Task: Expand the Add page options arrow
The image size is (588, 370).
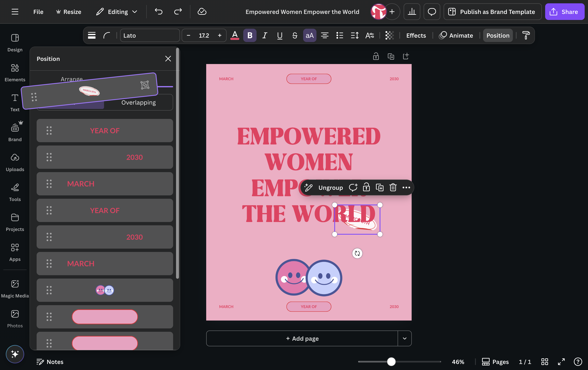Action: [x=405, y=338]
